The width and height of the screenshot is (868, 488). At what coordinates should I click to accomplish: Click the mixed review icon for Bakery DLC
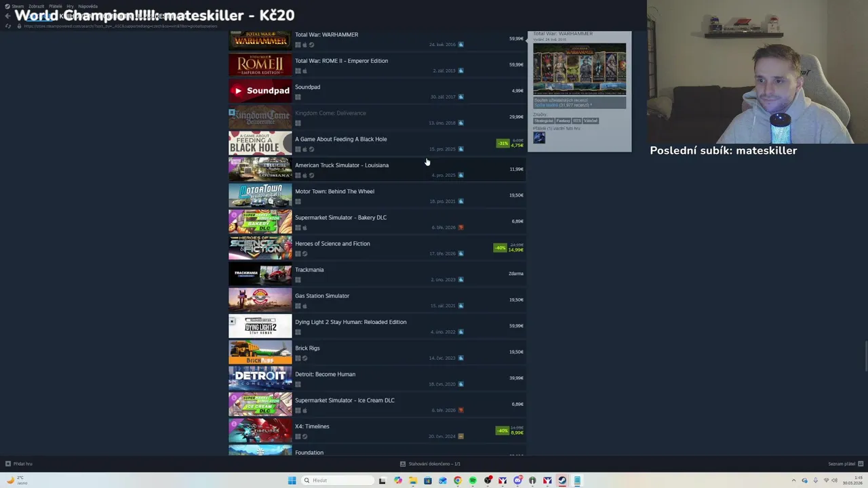click(461, 228)
